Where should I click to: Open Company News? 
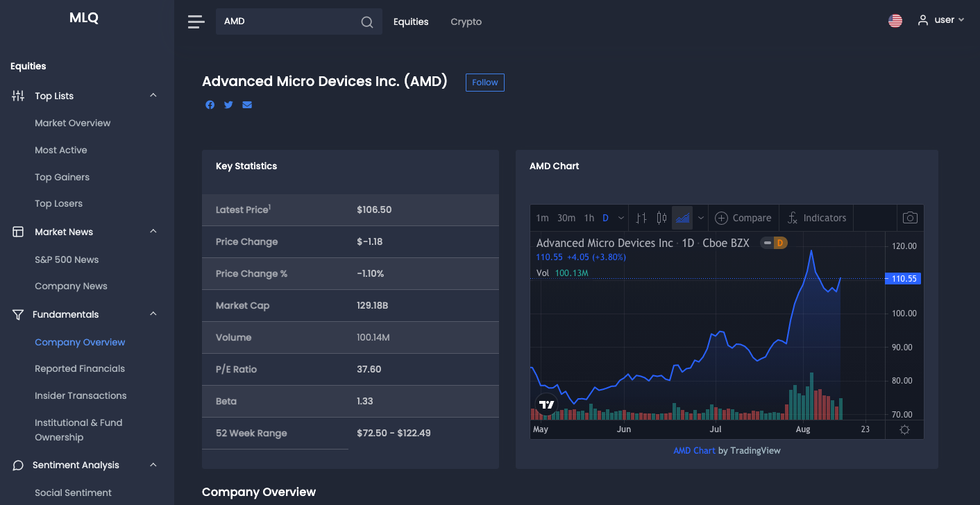(x=71, y=286)
